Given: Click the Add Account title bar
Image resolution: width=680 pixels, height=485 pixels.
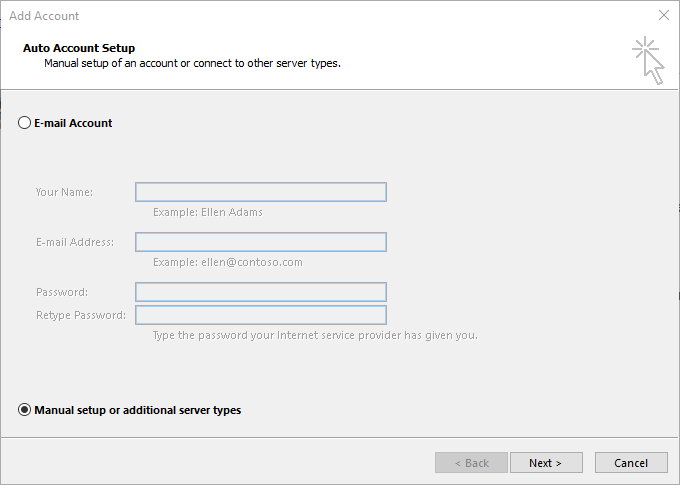Looking at the screenshot, I should click(300, 16).
